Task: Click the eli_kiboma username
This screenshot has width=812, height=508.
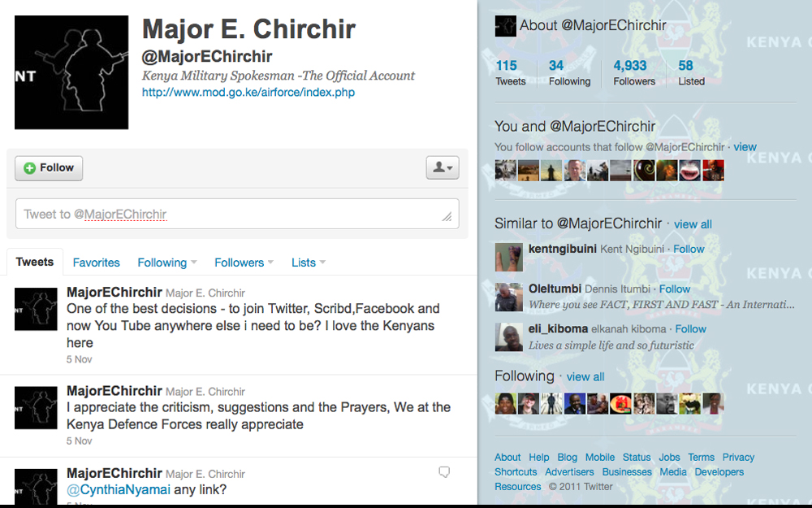Action: [559, 328]
